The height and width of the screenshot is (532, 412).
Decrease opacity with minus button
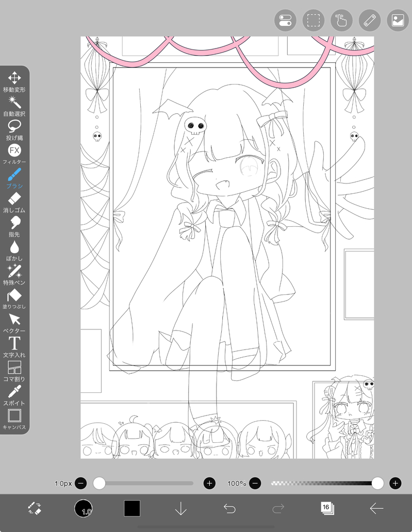coord(255,483)
